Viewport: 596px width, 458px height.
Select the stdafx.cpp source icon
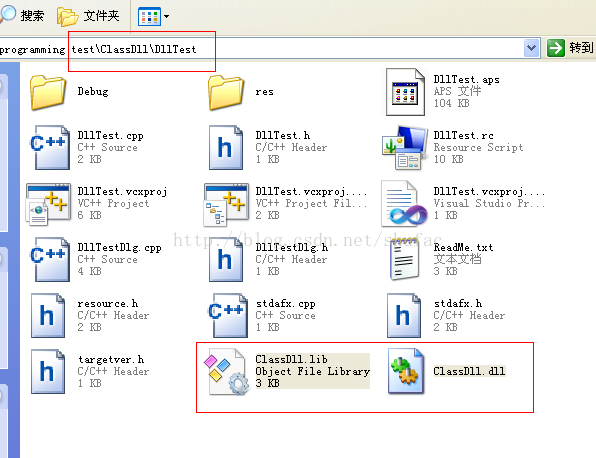click(x=228, y=315)
